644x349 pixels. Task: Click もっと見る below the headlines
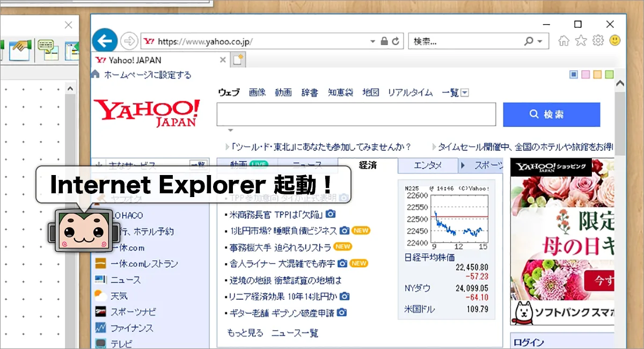point(245,333)
